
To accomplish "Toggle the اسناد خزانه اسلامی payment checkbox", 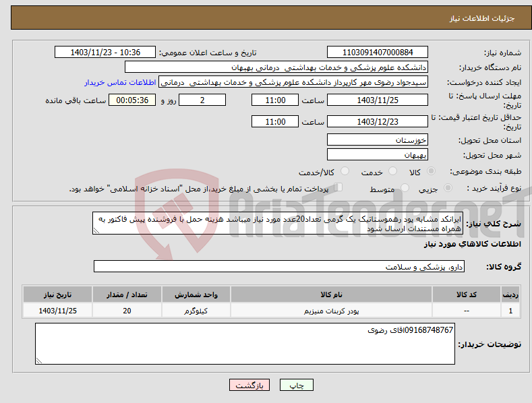I will tap(338, 187).
